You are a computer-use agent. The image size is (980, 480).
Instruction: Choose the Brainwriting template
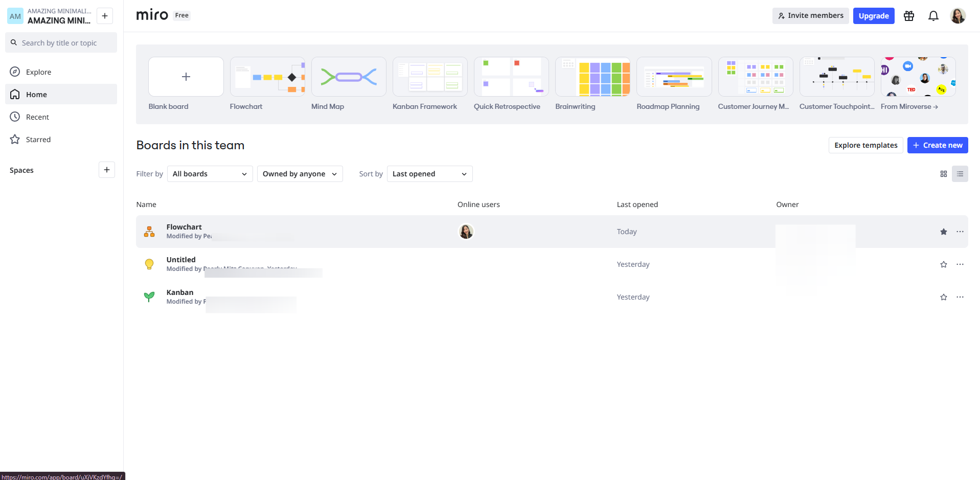click(593, 77)
